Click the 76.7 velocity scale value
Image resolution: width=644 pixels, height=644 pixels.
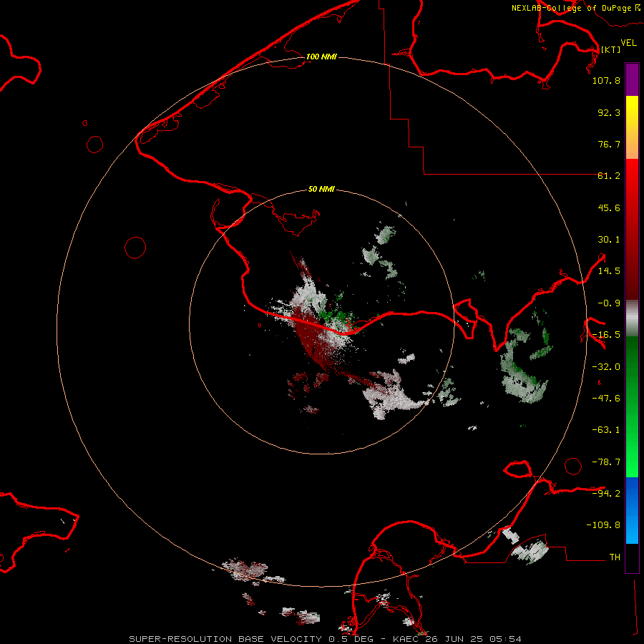click(x=609, y=144)
